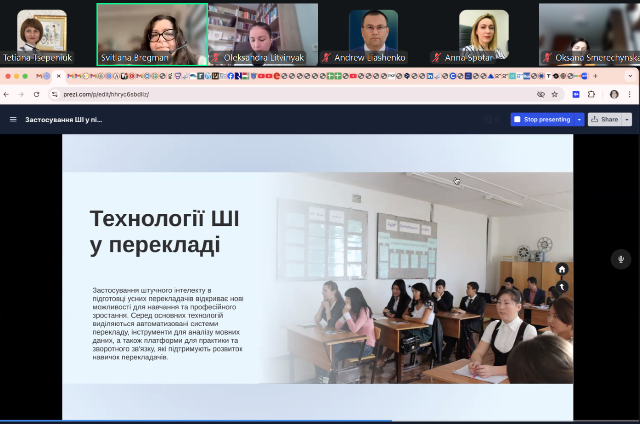
Task: Click the crossed-eye icon in address bar
Action: coord(541,94)
